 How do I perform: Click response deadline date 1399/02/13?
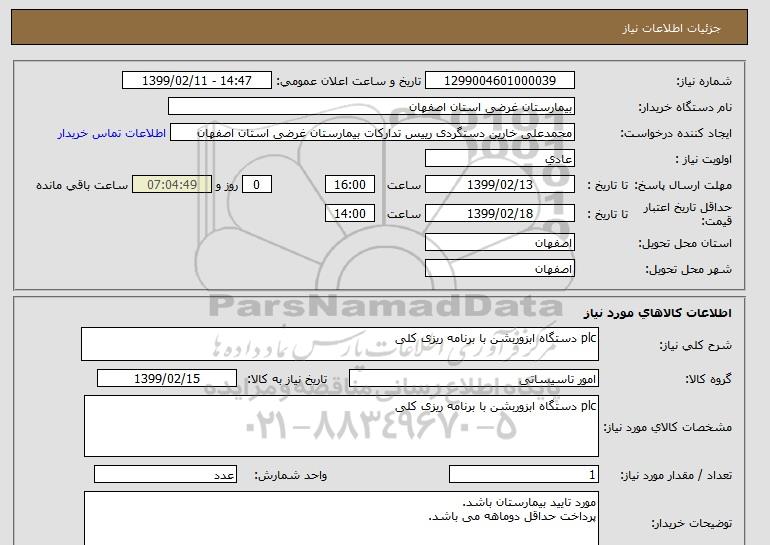(x=500, y=185)
